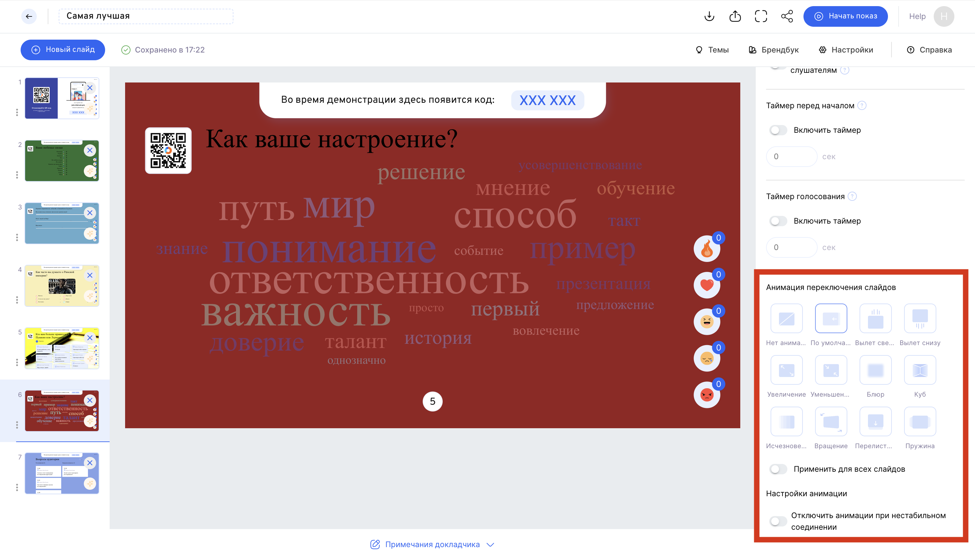Enable the timer before start toggle

(x=778, y=130)
